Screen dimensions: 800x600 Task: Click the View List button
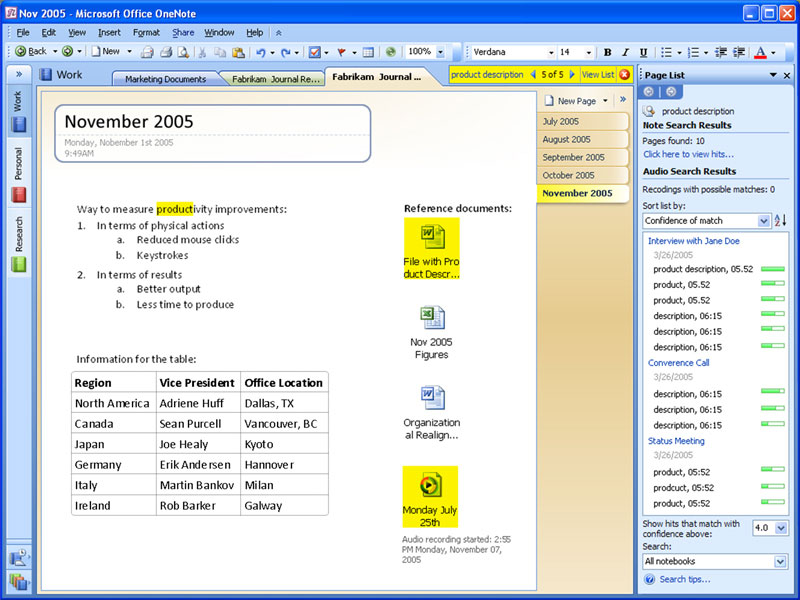tap(598, 75)
